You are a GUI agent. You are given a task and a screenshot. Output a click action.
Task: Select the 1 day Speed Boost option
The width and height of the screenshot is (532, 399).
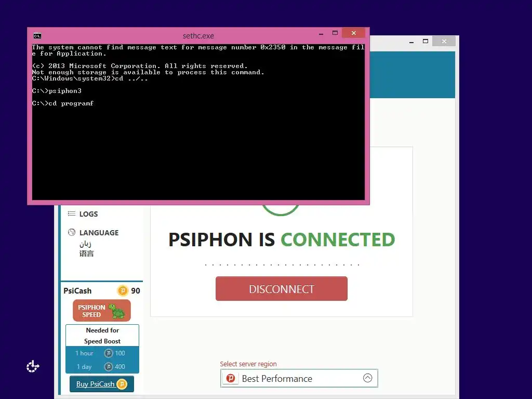[102, 367]
